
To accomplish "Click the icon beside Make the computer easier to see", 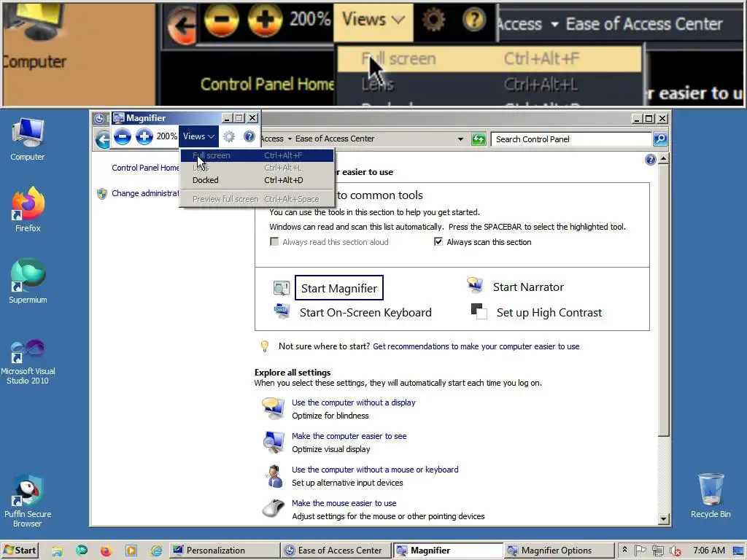I will click(274, 442).
